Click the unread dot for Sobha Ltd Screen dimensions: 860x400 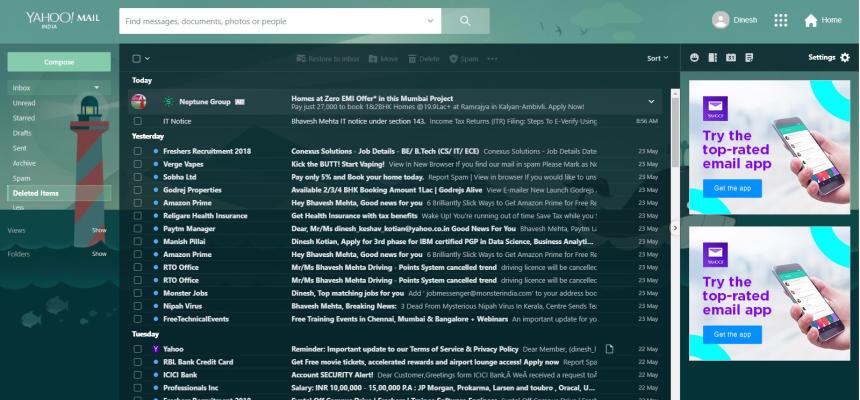coord(156,177)
